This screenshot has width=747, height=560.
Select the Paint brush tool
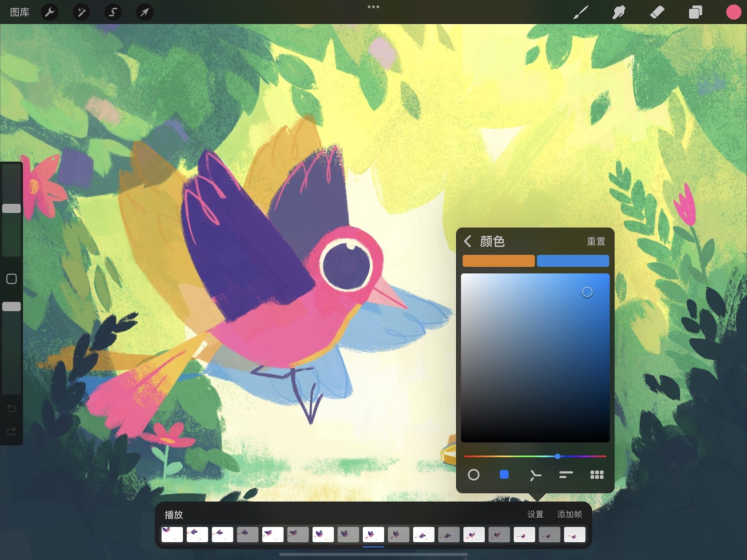point(581,12)
